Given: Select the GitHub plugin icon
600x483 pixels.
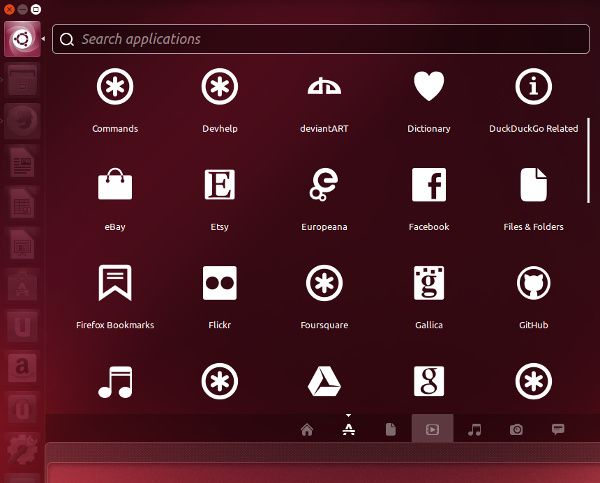Looking at the screenshot, I should [533, 284].
